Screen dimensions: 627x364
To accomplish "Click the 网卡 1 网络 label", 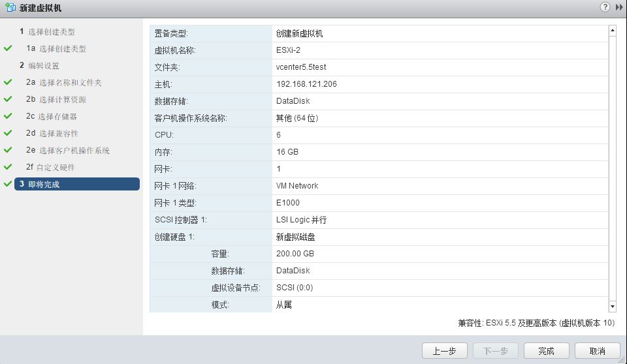I will point(175,186).
